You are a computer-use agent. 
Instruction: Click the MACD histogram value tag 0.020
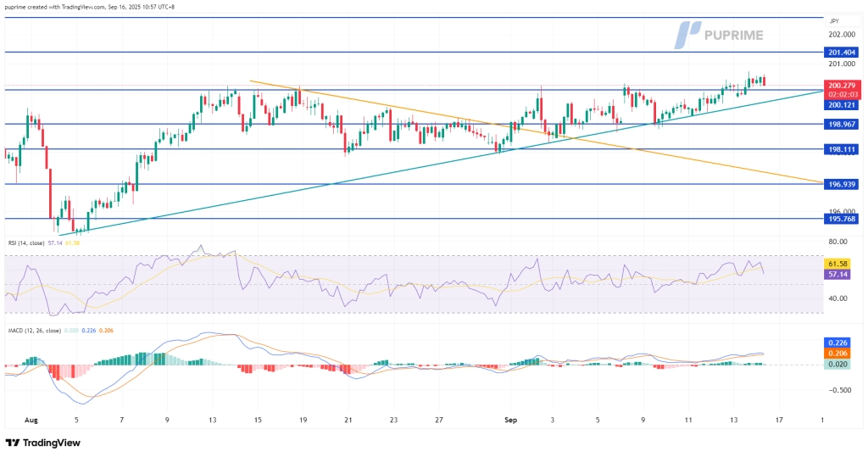[x=841, y=364]
